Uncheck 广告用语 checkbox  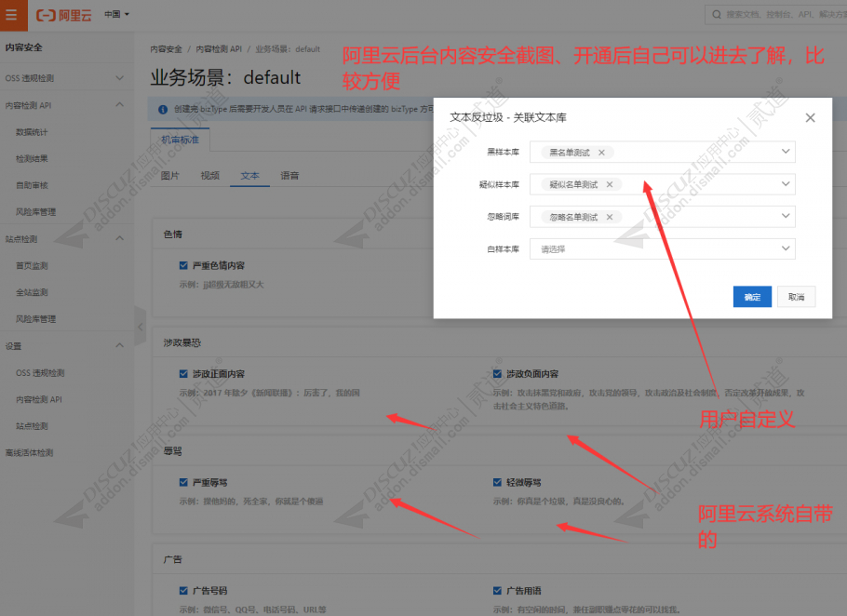click(497, 591)
